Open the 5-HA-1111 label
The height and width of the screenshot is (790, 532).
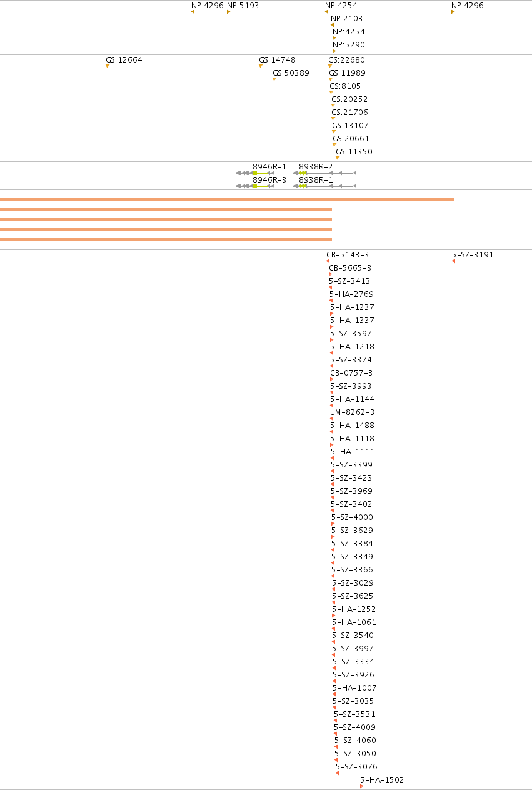[x=353, y=452]
